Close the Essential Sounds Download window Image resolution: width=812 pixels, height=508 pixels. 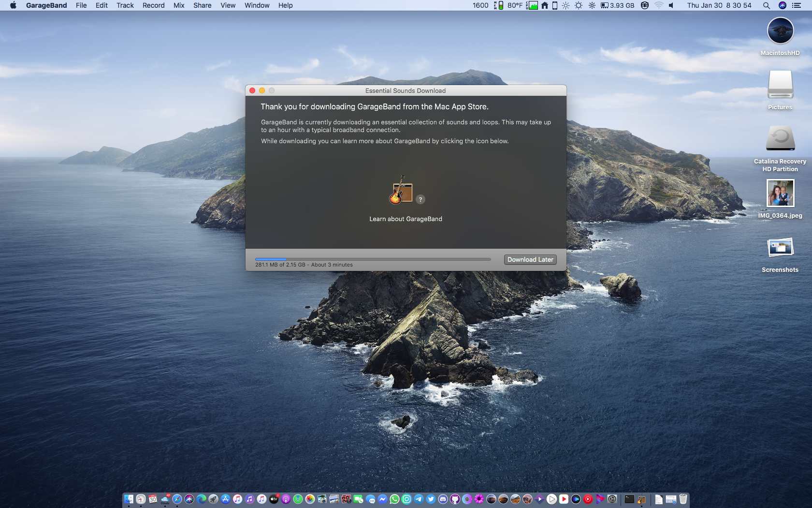click(x=252, y=90)
